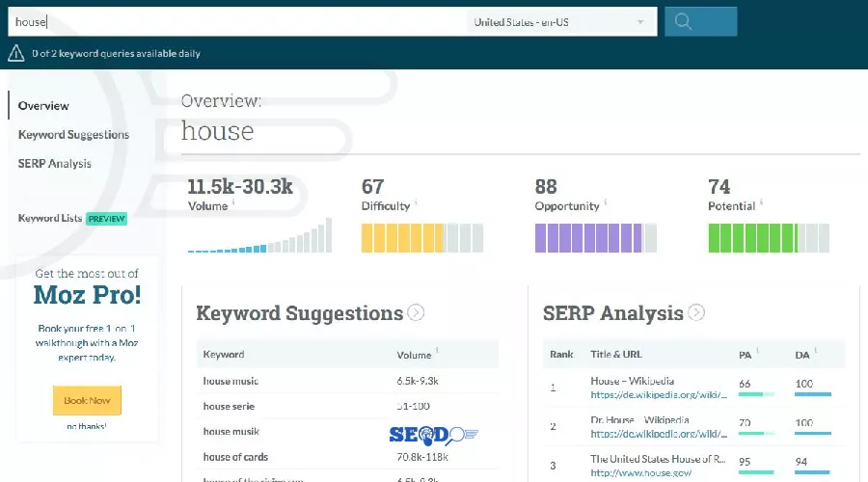This screenshot has height=482, width=868.
Task: Click the DA value 94 for rank 3
Action: (801, 462)
